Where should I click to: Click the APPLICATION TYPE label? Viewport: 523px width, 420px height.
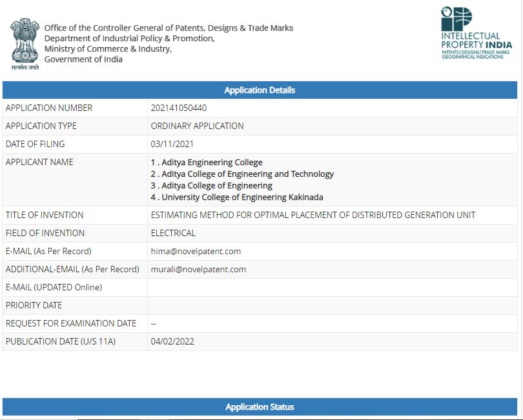(41, 126)
